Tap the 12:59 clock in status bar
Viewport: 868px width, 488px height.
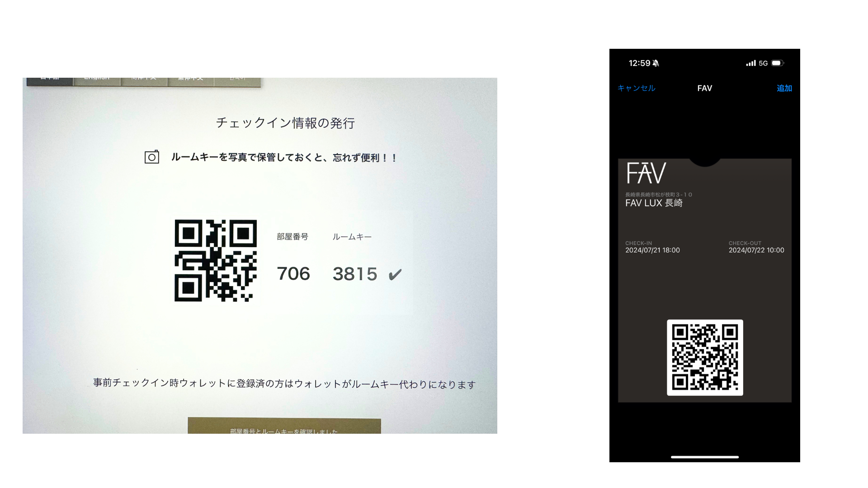pos(639,63)
